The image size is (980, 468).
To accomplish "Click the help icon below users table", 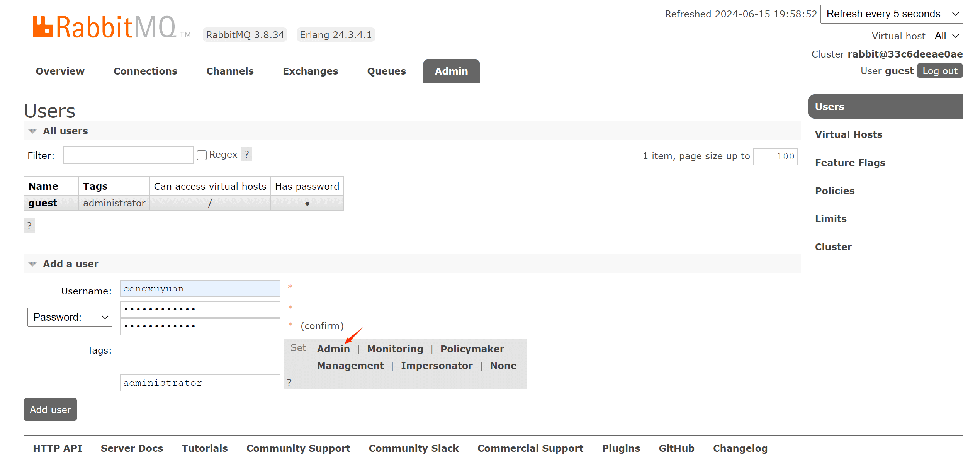I will 29,225.
